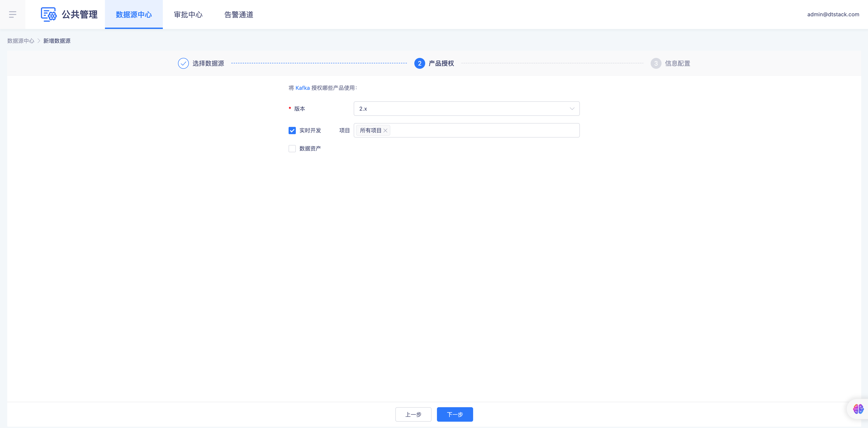Open the 项目 multi-select field

click(x=467, y=131)
